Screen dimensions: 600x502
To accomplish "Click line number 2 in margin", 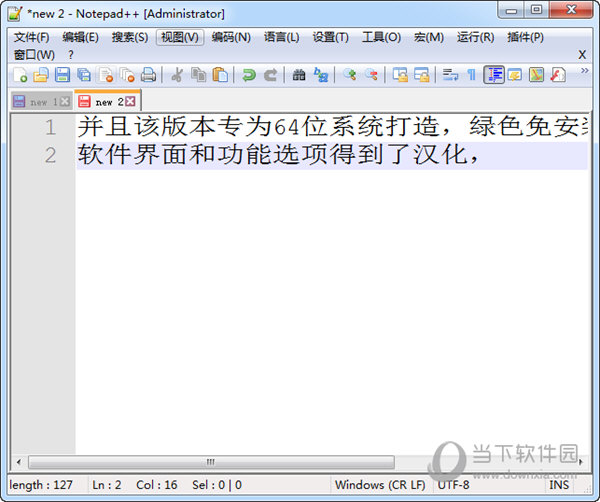I will 50,155.
